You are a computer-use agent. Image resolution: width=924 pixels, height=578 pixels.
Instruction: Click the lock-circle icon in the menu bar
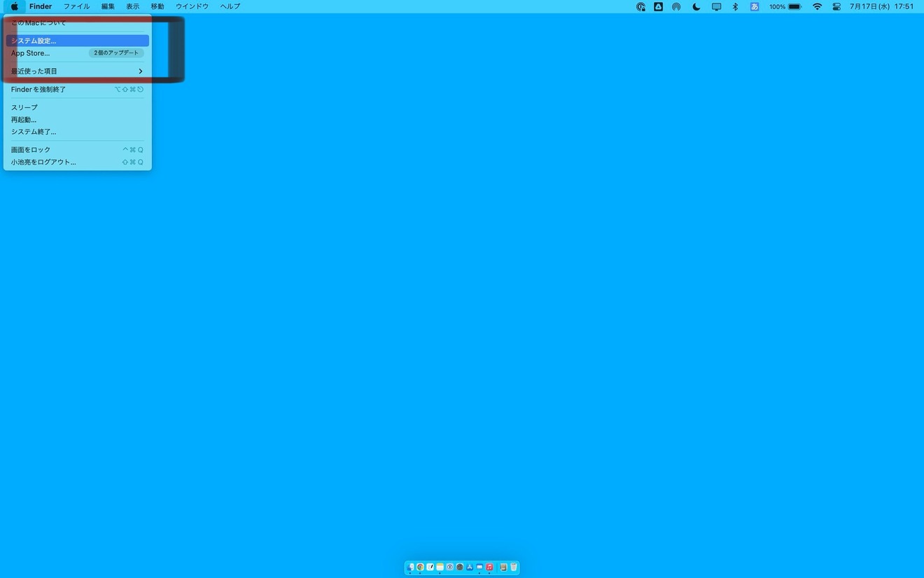click(640, 6)
